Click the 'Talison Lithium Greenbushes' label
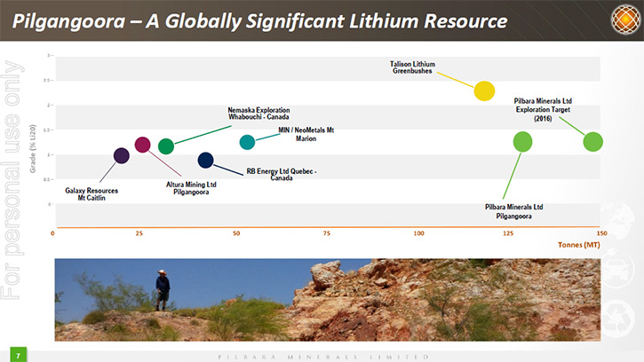Viewport: 644px width, 362px height. click(412, 67)
